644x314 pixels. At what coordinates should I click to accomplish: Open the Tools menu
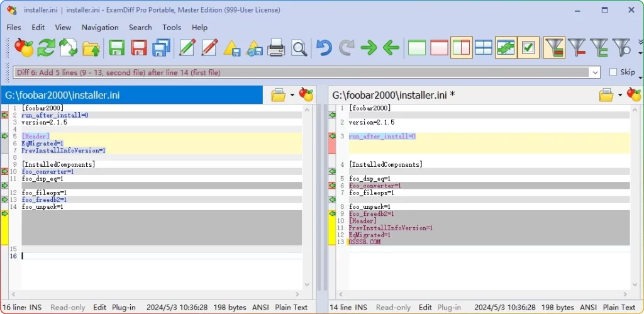point(172,27)
